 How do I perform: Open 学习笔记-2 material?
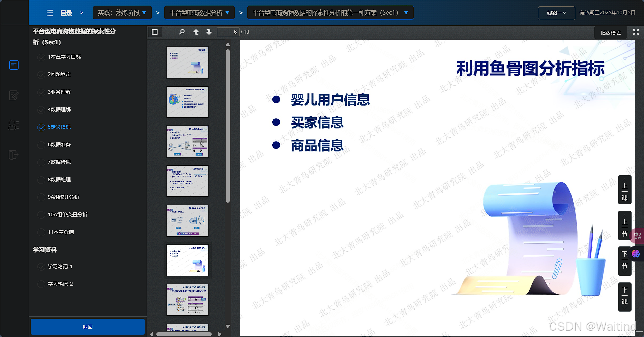click(x=60, y=284)
